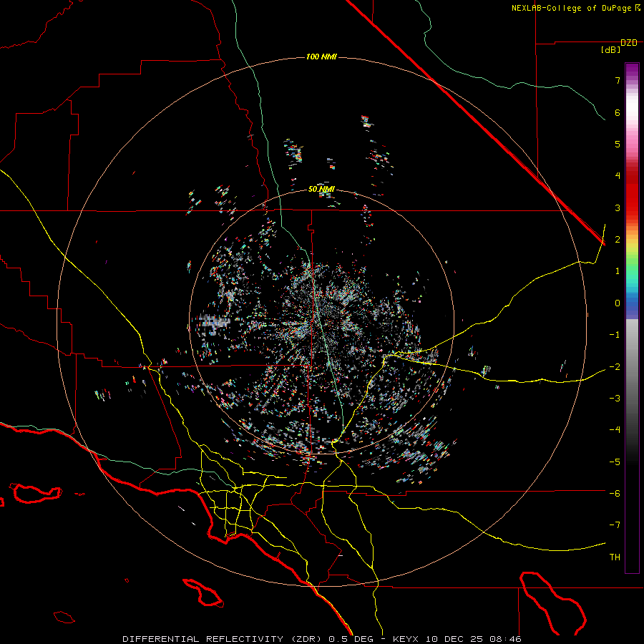
Task: Click the 0 value on the dB scale
Action: pyautogui.click(x=617, y=303)
